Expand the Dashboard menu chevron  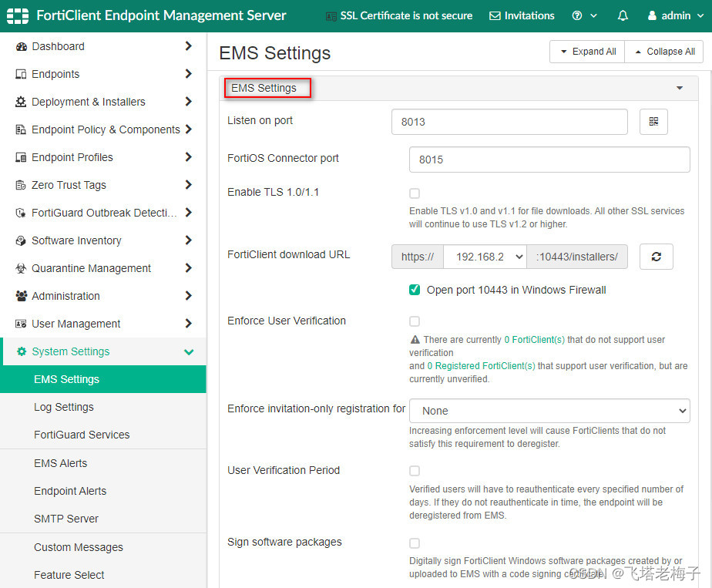pyautogui.click(x=189, y=46)
